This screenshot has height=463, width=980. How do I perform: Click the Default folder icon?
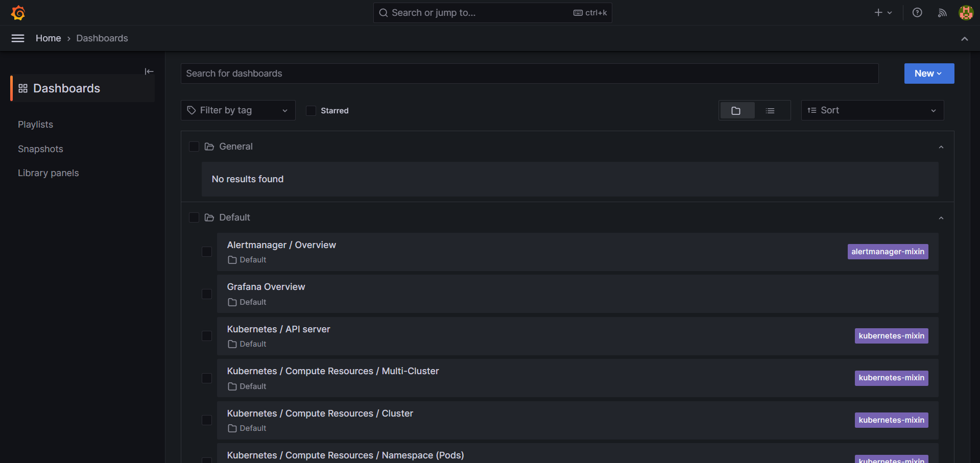pyautogui.click(x=209, y=218)
